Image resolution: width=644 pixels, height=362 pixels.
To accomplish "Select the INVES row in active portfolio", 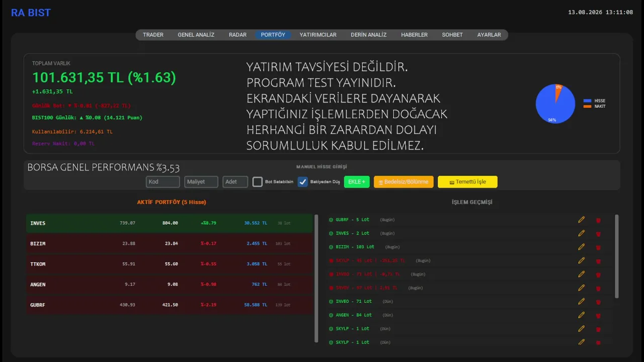I will pyautogui.click(x=170, y=223).
